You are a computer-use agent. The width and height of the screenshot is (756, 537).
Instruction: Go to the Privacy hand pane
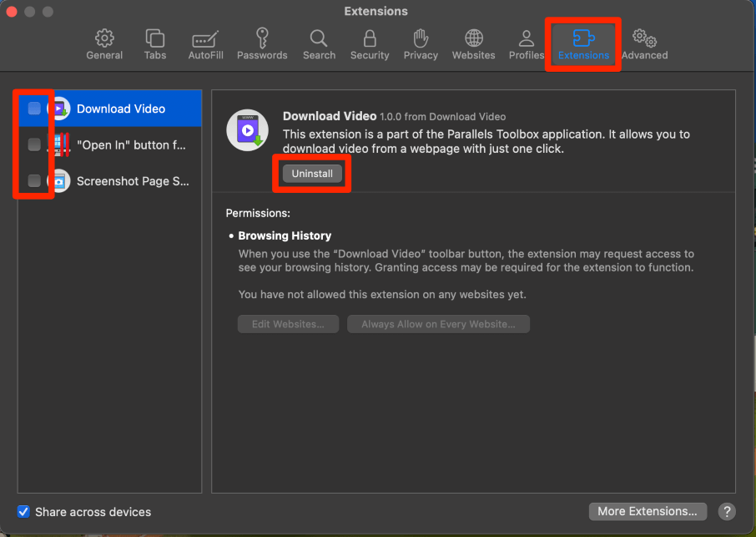421,44
